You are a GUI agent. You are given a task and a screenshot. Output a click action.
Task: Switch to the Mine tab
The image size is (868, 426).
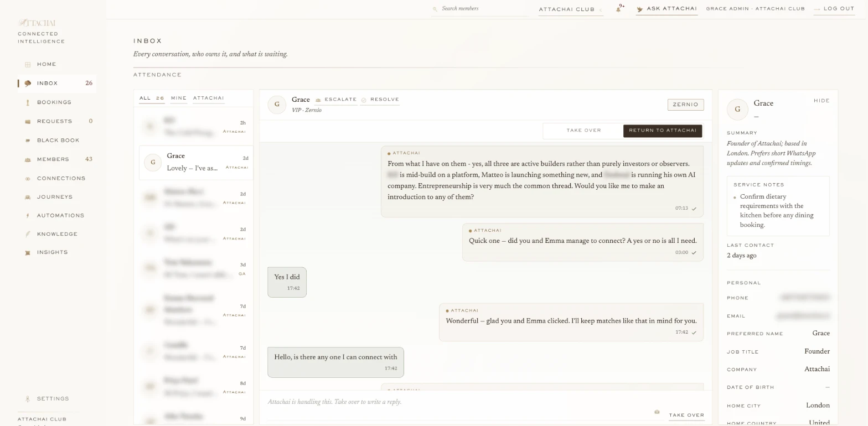coord(179,98)
